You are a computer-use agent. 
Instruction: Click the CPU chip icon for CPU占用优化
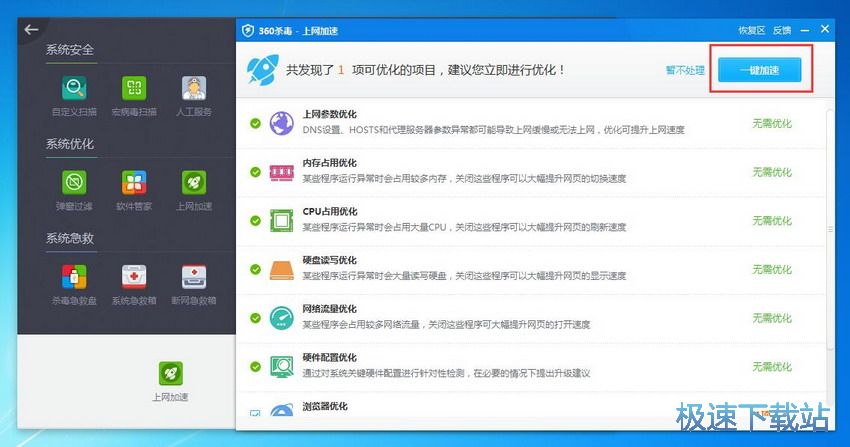click(x=282, y=221)
